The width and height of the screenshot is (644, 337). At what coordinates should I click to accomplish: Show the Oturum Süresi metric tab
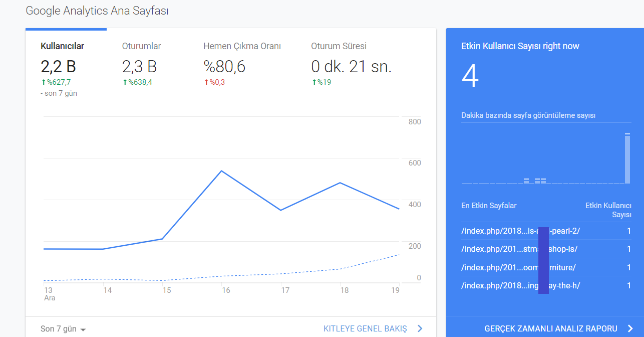(x=339, y=46)
